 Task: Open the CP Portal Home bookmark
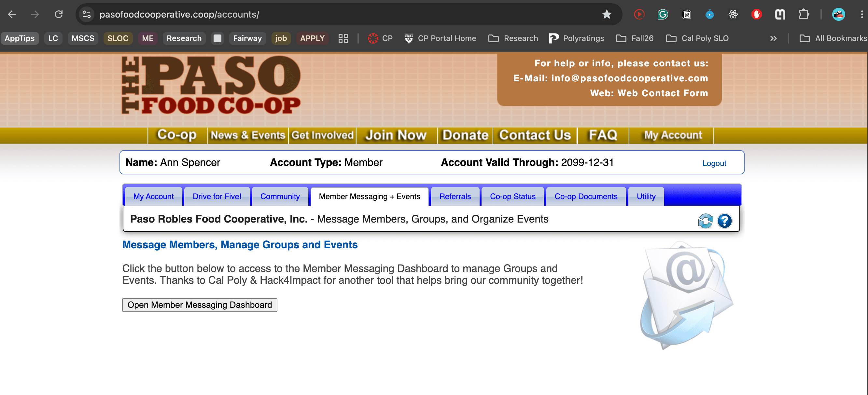coord(441,38)
